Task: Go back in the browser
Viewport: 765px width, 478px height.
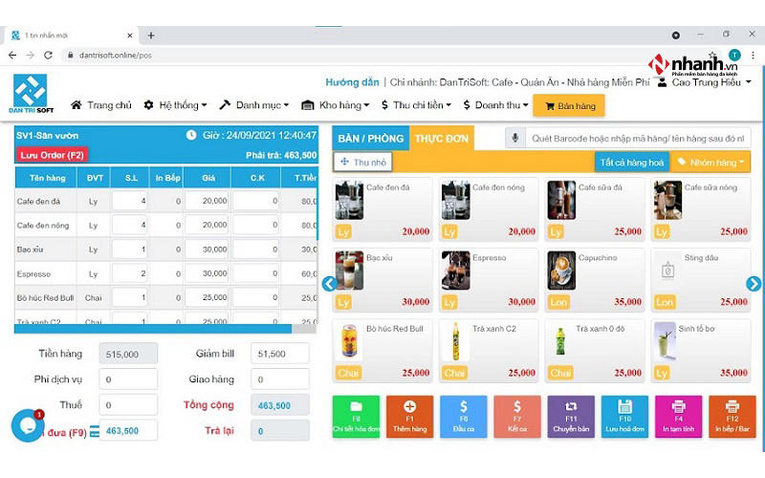Action: 13,55
